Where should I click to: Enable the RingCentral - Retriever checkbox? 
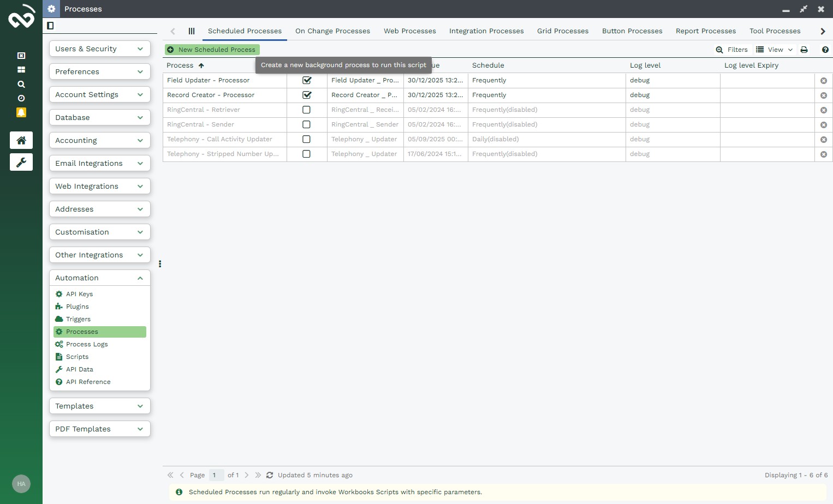click(x=307, y=110)
